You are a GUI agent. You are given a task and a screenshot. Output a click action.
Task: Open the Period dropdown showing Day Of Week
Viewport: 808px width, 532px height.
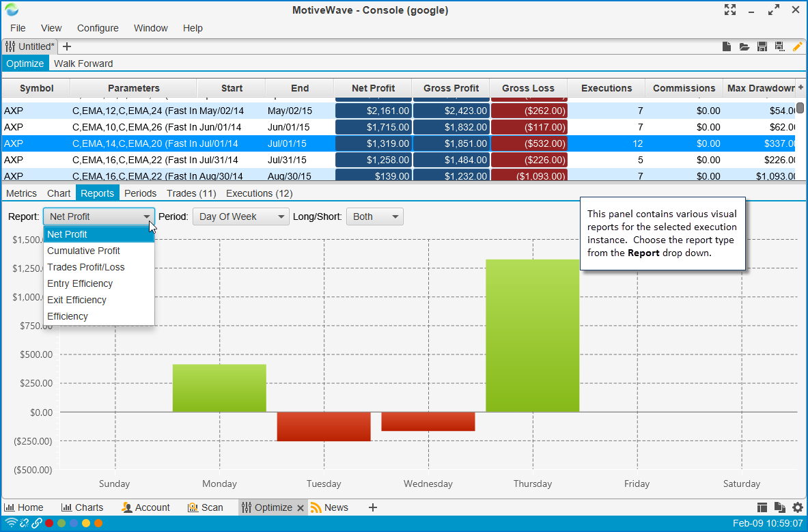pyautogui.click(x=240, y=216)
